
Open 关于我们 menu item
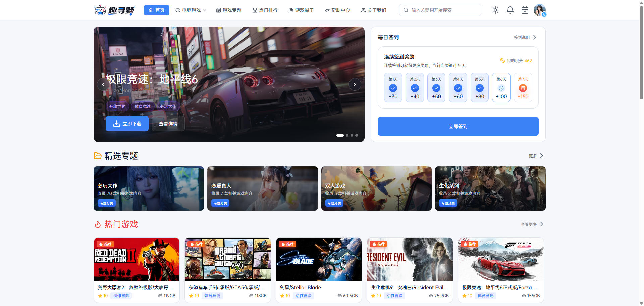point(374,10)
